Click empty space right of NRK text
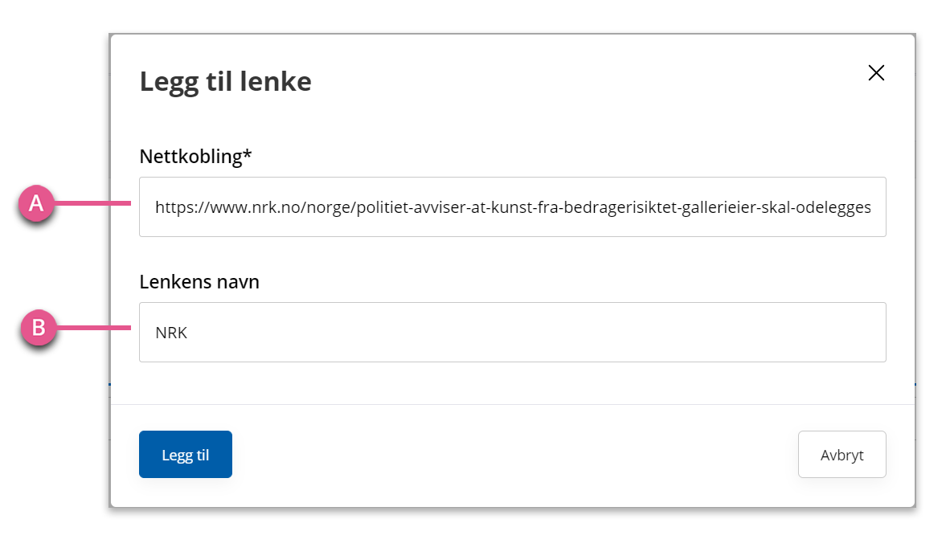950x560 pixels. [x=533, y=333]
